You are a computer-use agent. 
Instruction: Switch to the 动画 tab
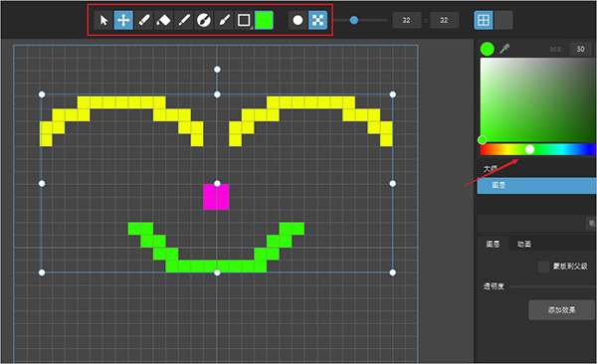pyautogui.click(x=524, y=244)
